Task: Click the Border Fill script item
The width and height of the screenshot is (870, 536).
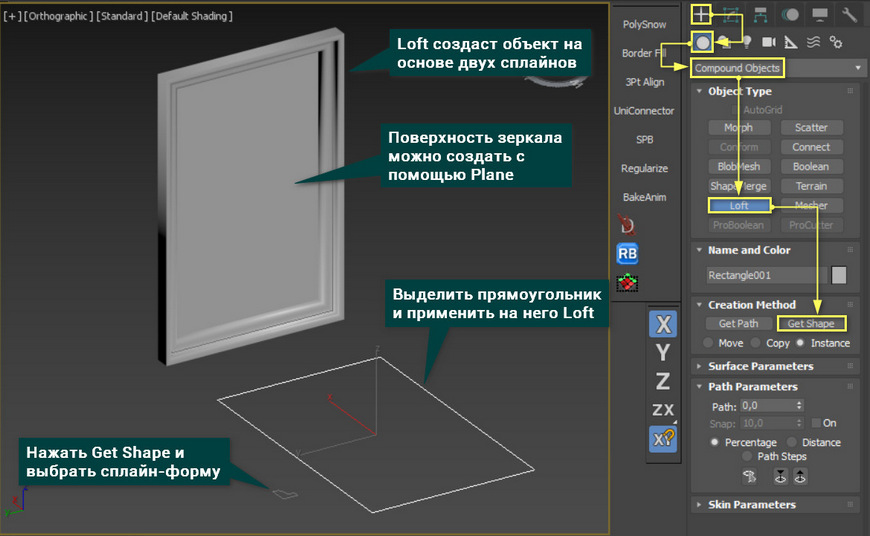Action: coord(644,53)
